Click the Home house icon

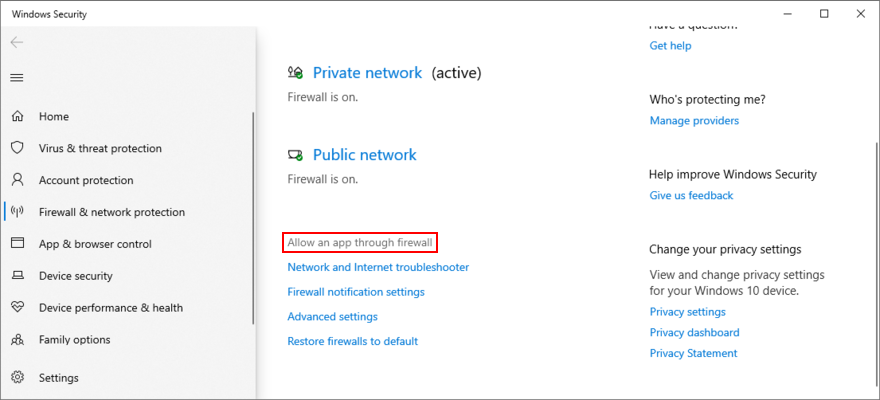(x=17, y=116)
